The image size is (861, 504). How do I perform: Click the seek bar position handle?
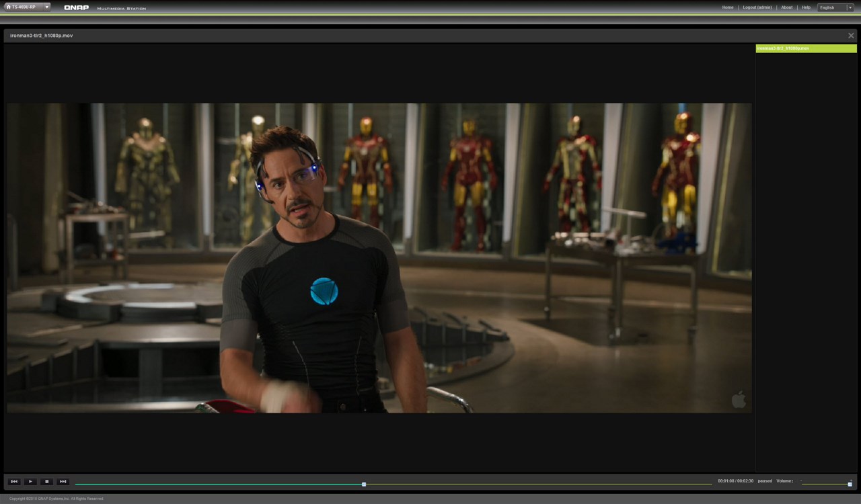tap(364, 484)
